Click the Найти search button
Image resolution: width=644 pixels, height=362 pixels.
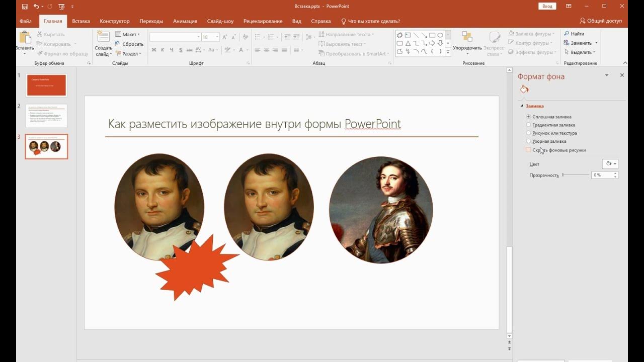(x=574, y=34)
